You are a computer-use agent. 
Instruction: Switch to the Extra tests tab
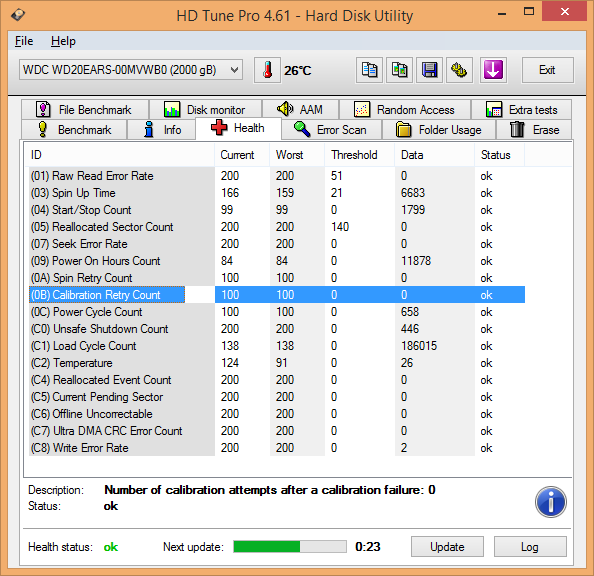(521, 110)
